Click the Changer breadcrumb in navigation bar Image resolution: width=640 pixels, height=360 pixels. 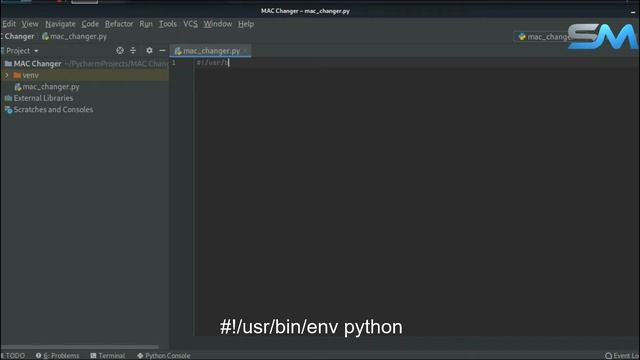[19, 36]
